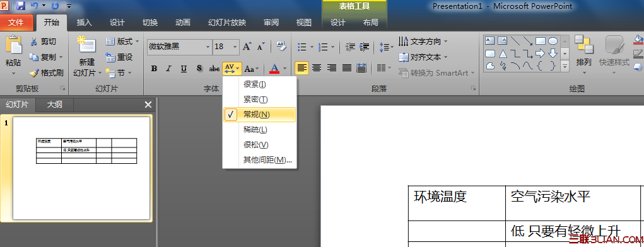Click the Undo arrow in quick access toolbar
The width and height of the screenshot is (644, 247).
(35, 6)
